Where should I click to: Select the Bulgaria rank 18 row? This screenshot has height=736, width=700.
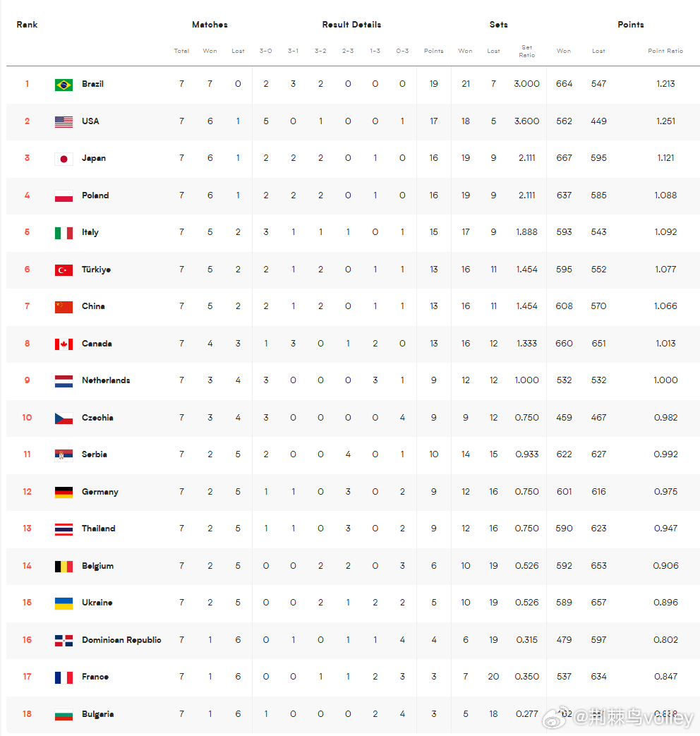click(x=353, y=714)
